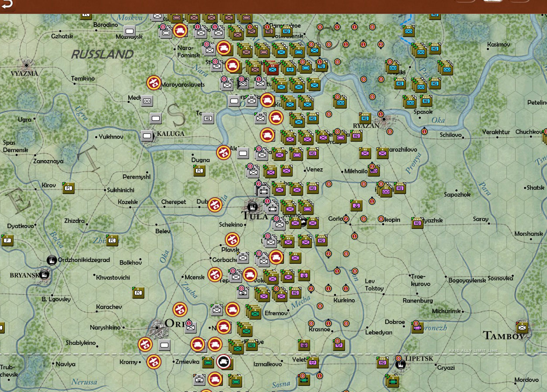This screenshot has width=547, height=392.
Task: Select the PC counter east of Zhizdra
Action: coord(112,240)
